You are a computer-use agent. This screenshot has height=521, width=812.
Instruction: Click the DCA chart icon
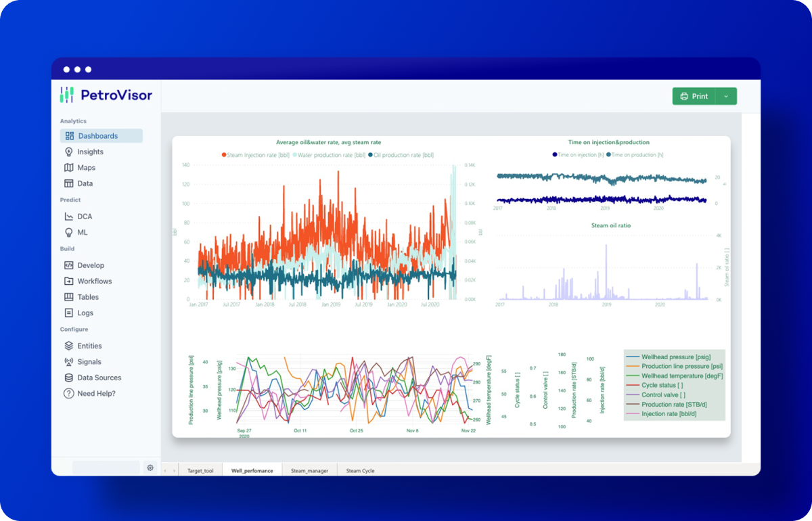tap(69, 217)
